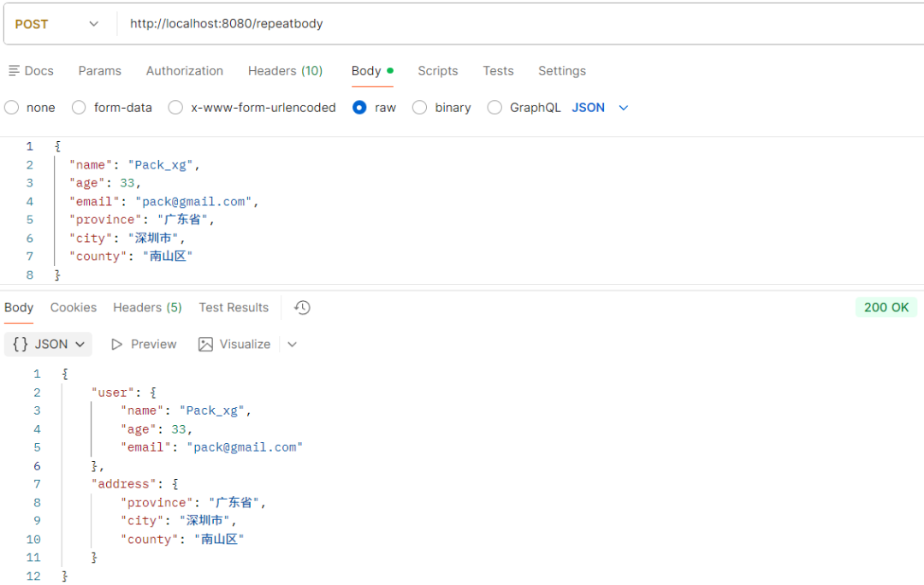924x585 pixels.
Task: Open the Test Results tab
Action: click(x=234, y=308)
